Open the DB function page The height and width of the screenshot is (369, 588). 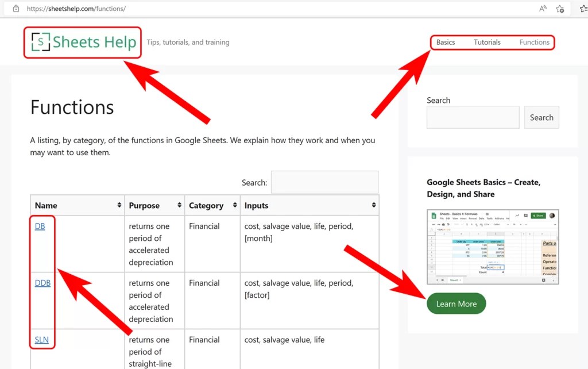click(40, 226)
